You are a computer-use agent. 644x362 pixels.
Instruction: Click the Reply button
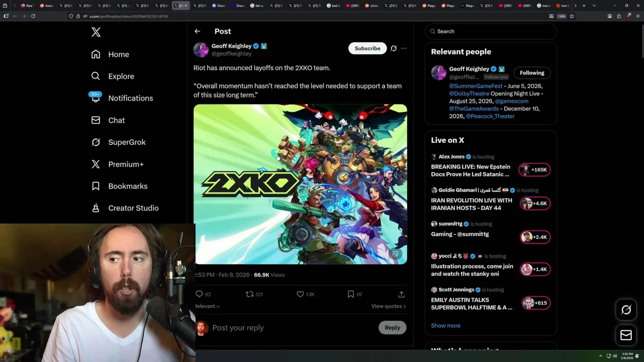[x=392, y=328]
